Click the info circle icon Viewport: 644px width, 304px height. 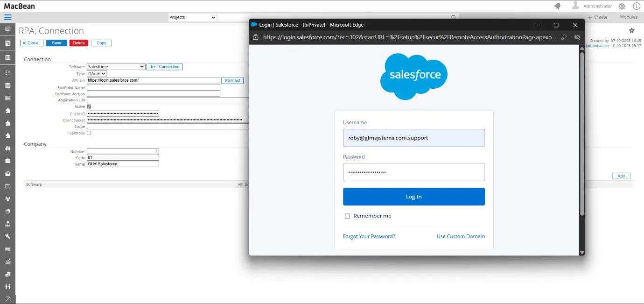coord(637,6)
